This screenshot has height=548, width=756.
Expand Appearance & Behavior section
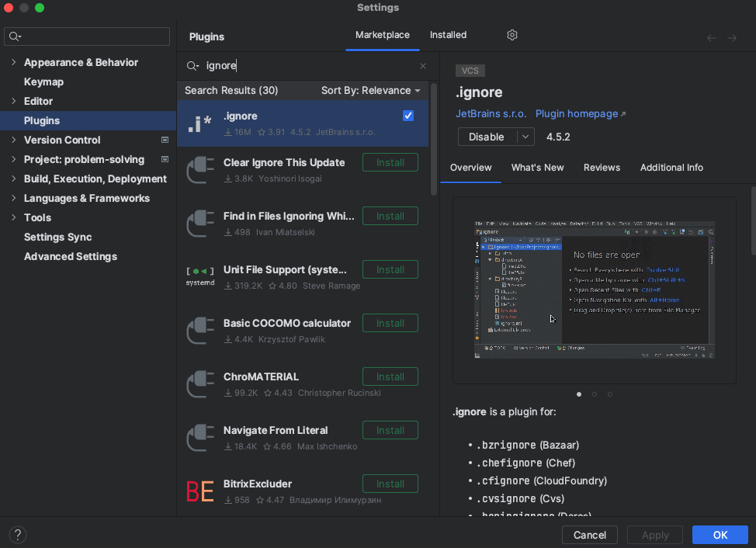coord(13,62)
